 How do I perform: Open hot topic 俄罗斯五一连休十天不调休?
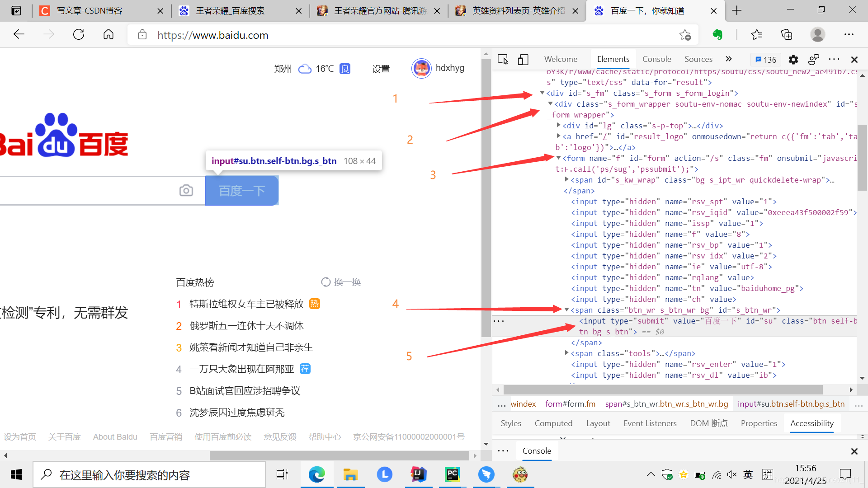tap(246, 326)
